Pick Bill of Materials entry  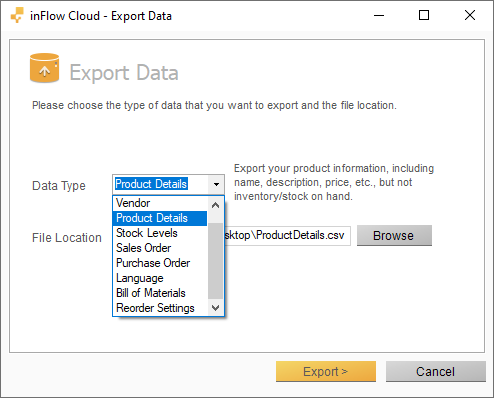pyautogui.click(x=160, y=293)
